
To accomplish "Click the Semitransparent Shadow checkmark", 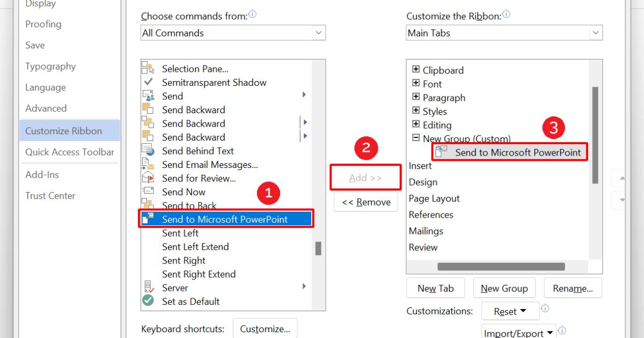I will point(148,82).
